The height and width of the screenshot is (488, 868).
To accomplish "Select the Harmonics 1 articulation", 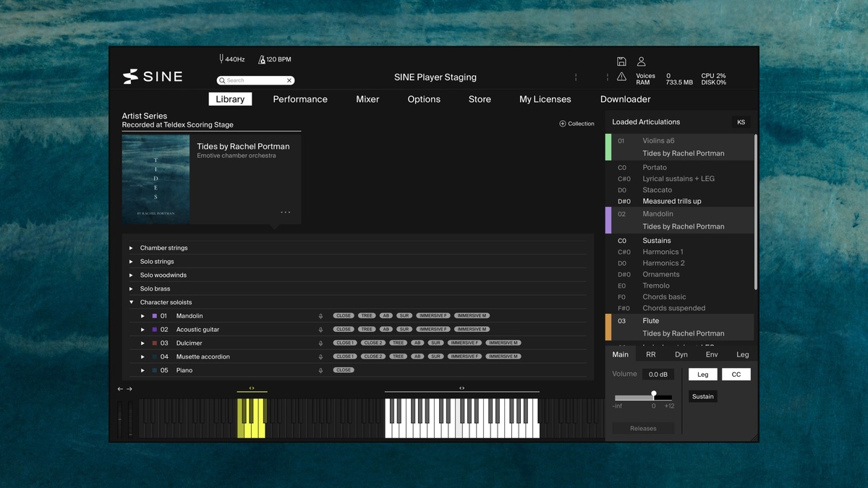I will point(663,252).
